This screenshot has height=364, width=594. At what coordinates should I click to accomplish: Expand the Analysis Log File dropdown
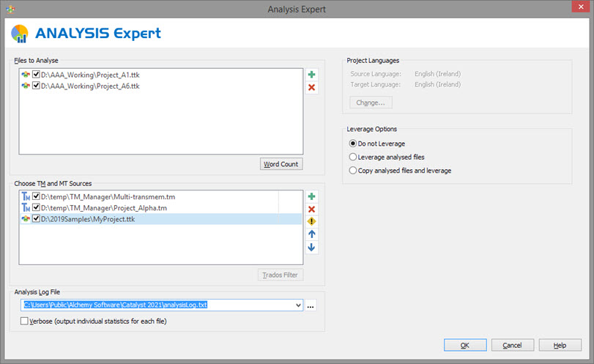pyautogui.click(x=298, y=305)
